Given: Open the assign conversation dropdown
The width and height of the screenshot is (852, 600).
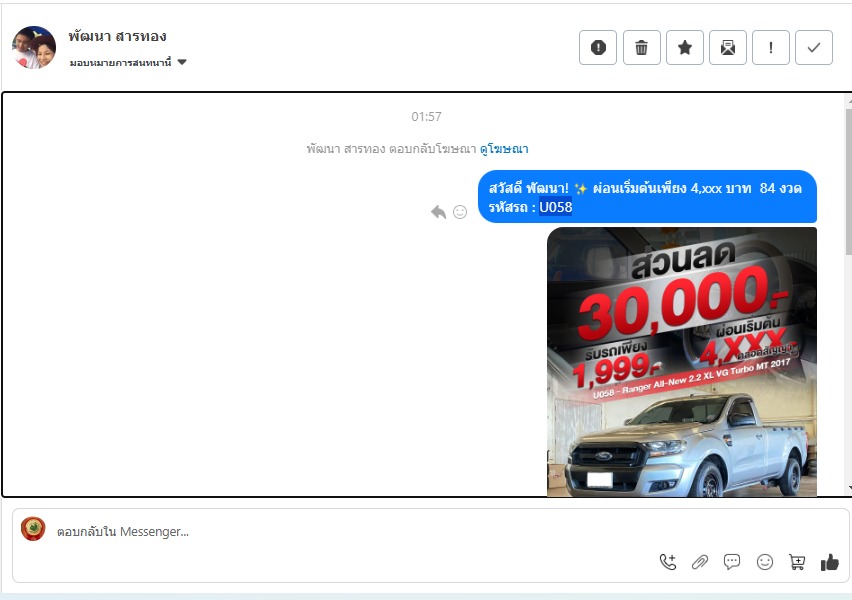Looking at the screenshot, I should (128, 62).
